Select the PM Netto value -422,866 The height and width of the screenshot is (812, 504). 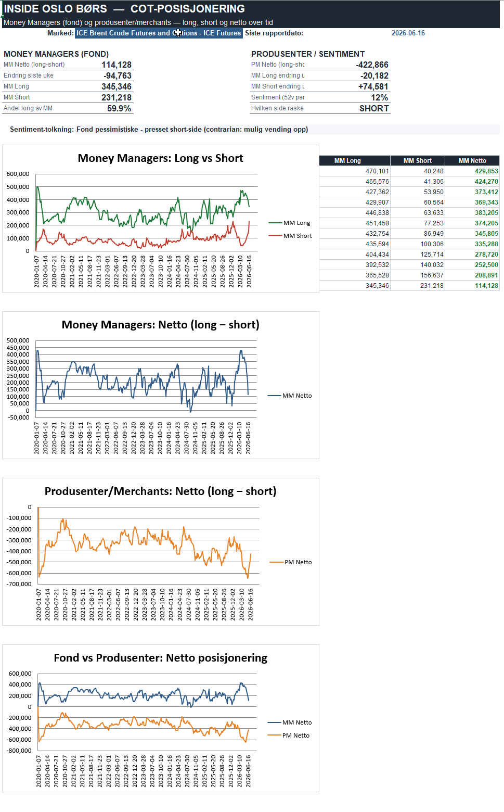(372, 65)
